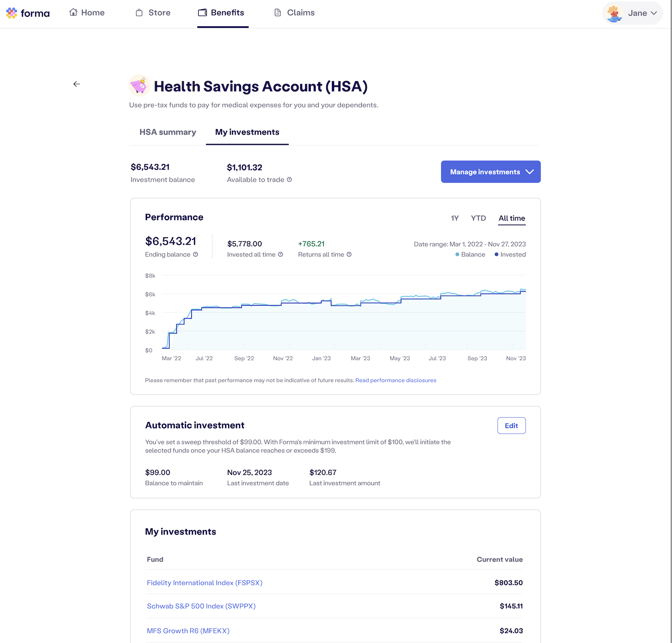The image size is (672, 643).
Task: Click the Nov '23 axis label
Action: (516, 358)
